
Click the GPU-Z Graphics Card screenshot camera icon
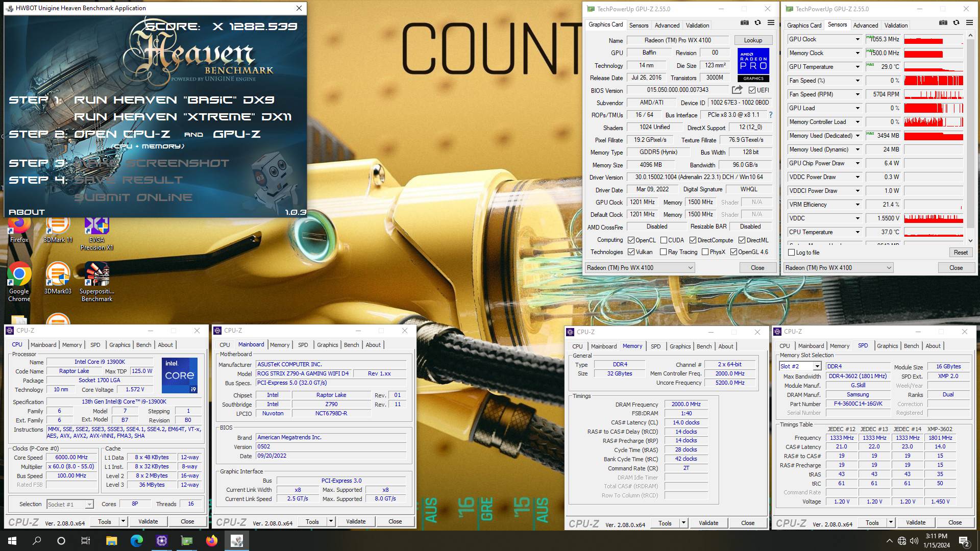745,23
